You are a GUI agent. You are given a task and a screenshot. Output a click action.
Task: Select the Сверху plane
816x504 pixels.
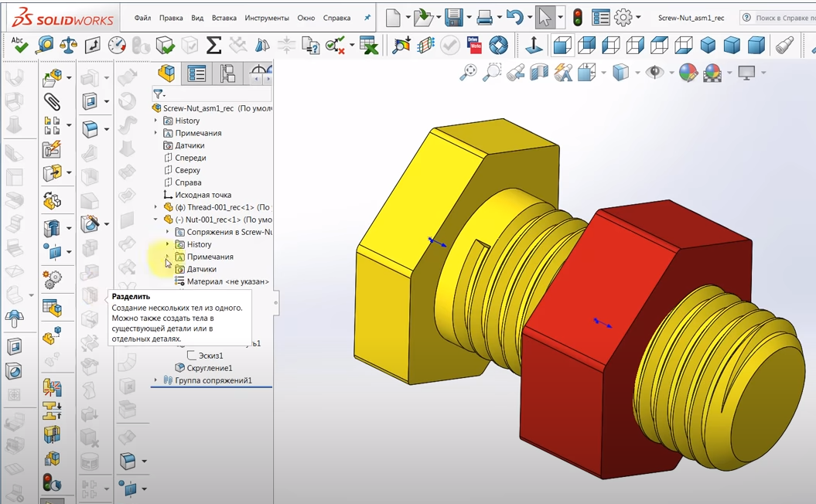point(187,170)
